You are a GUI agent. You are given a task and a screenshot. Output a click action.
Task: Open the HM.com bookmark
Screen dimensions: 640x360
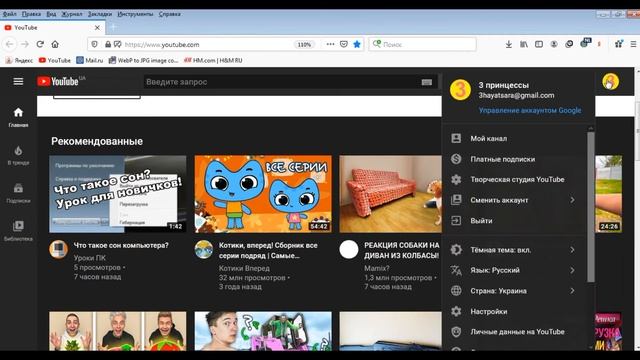[x=213, y=60]
